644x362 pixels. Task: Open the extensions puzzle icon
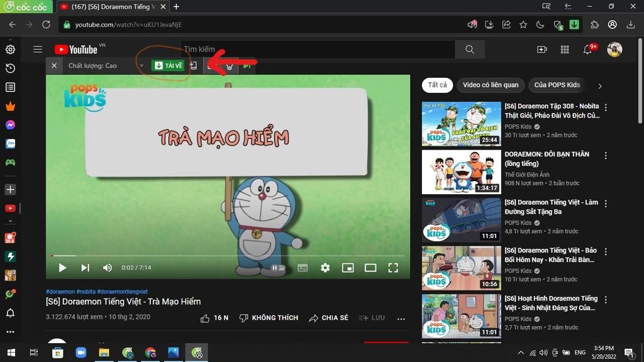coord(595,25)
